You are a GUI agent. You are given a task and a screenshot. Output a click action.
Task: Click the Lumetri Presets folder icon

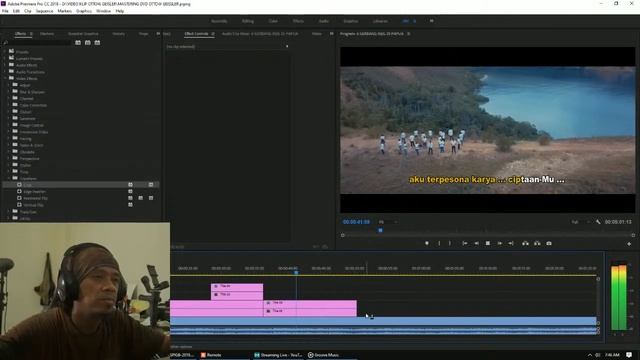(x=11, y=58)
